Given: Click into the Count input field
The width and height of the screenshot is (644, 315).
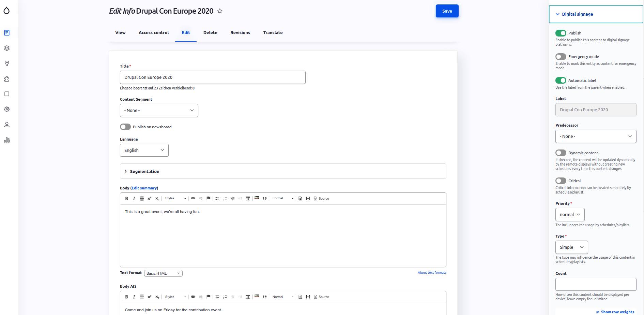Looking at the screenshot, I should tap(596, 284).
